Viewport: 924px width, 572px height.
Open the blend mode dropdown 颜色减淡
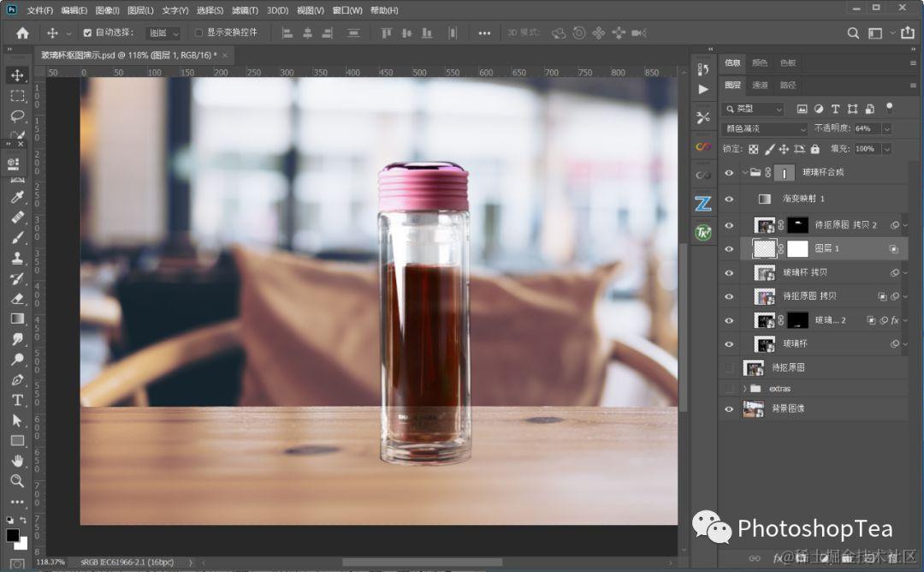click(x=765, y=128)
